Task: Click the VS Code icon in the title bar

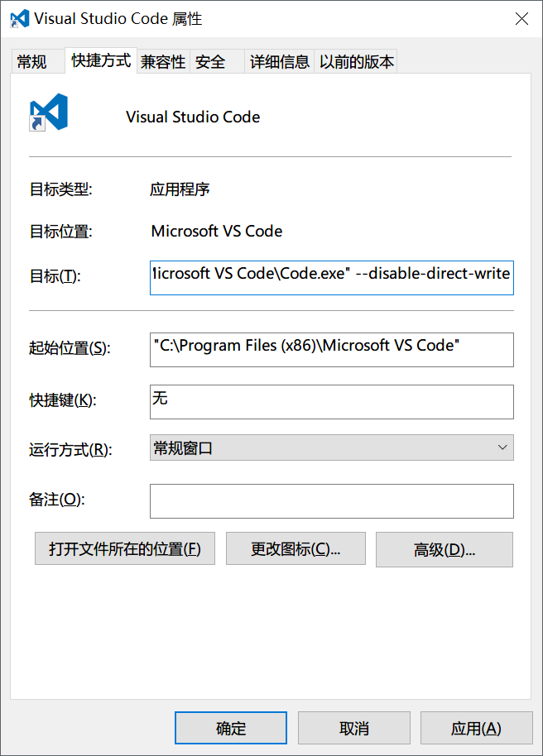Action: pyautogui.click(x=19, y=19)
